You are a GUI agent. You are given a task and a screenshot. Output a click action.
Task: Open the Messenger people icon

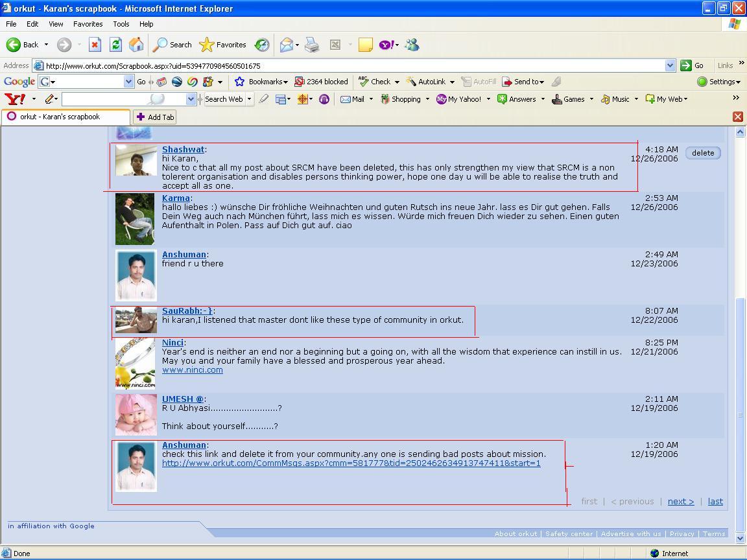[412, 45]
